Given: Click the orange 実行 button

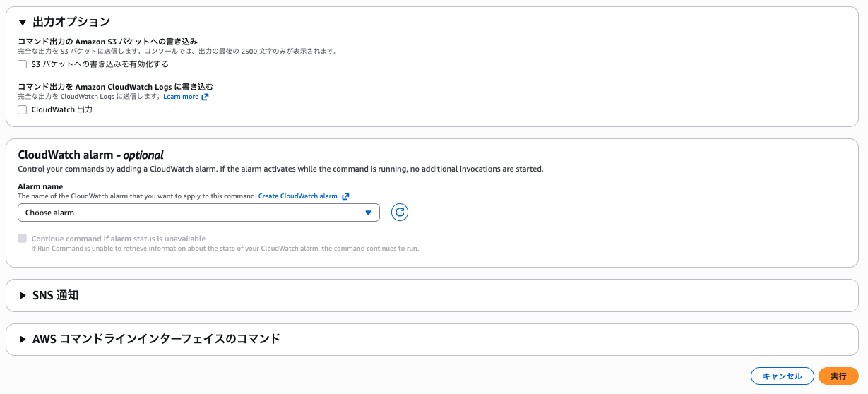Looking at the screenshot, I should click(x=838, y=376).
